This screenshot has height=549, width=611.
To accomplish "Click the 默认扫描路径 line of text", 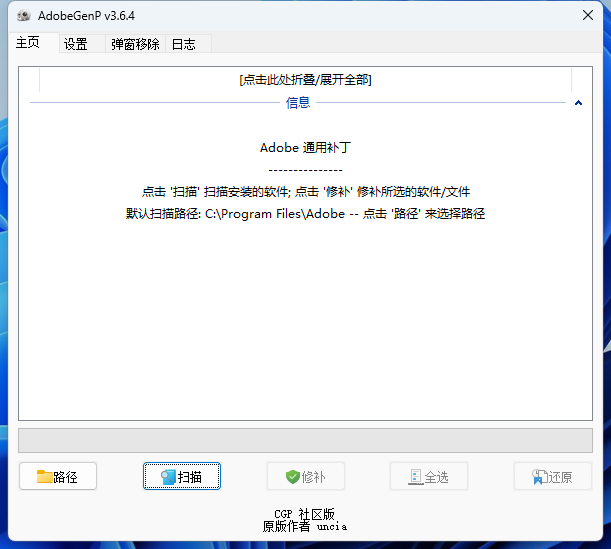I will pos(305,214).
